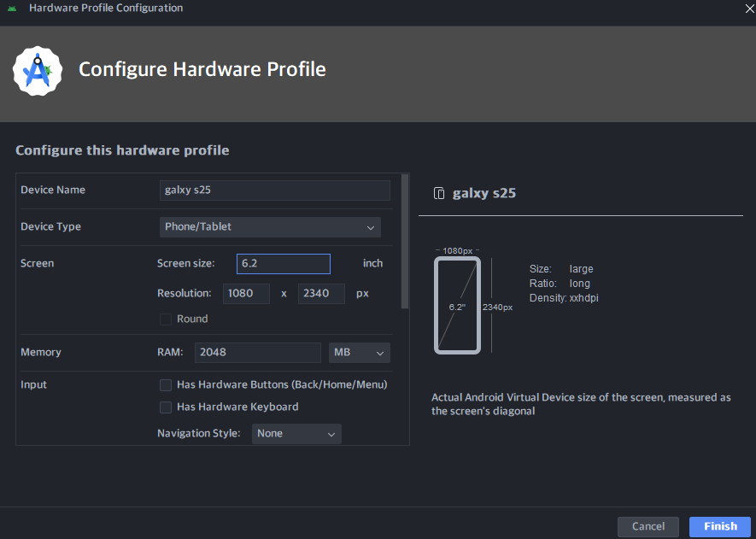Open the RAM unit MB dropdown
756x539 pixels.
point(359,353)
